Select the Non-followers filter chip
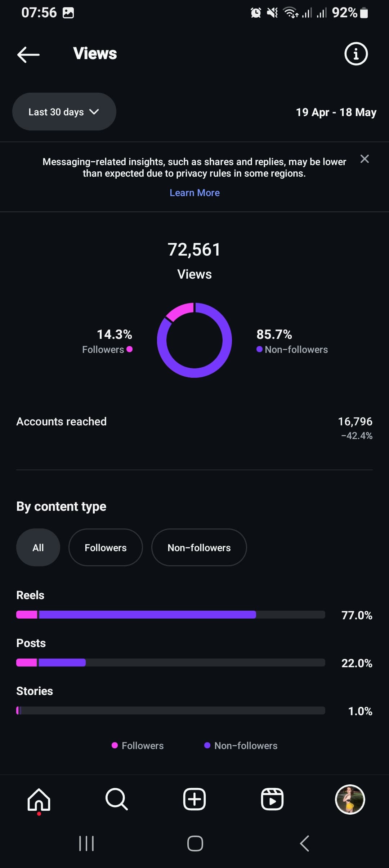Viewport: 389px width, 868px height. click(x=199, y=548)
